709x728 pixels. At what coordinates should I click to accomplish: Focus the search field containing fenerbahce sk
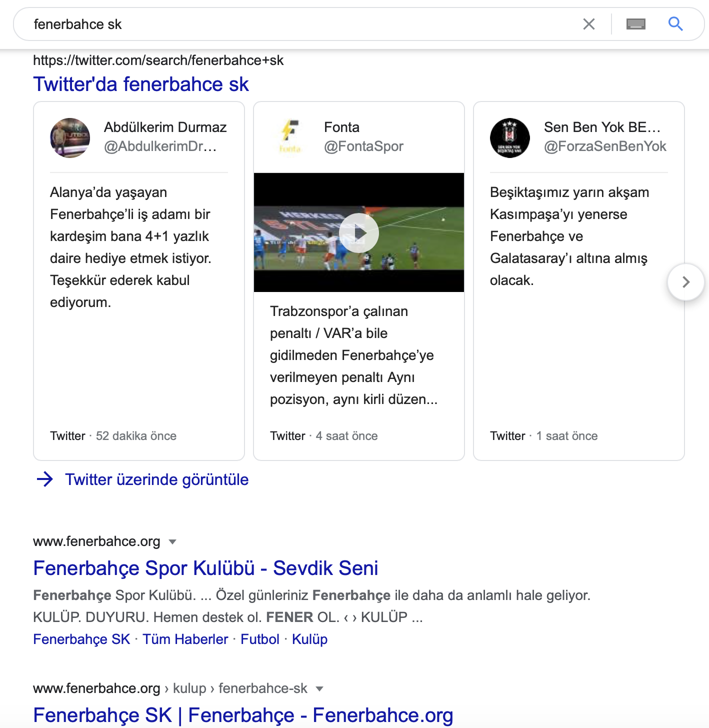point(300,24)
